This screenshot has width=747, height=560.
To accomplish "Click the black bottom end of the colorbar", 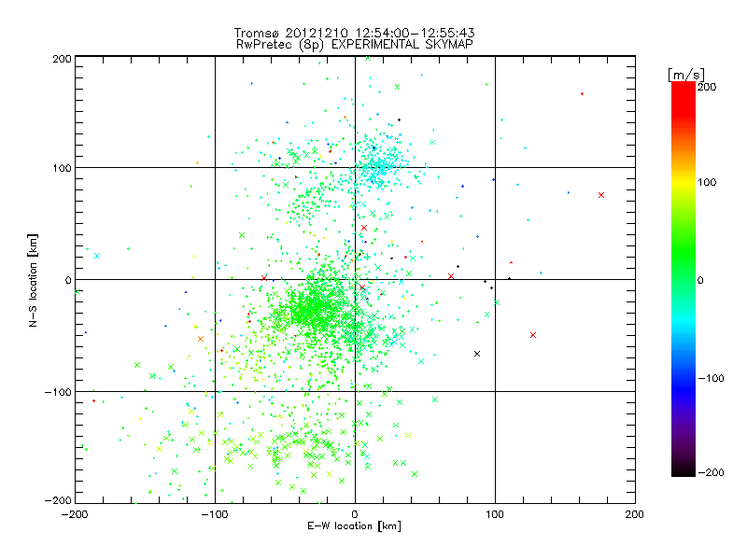I will [x=684, y=469].
